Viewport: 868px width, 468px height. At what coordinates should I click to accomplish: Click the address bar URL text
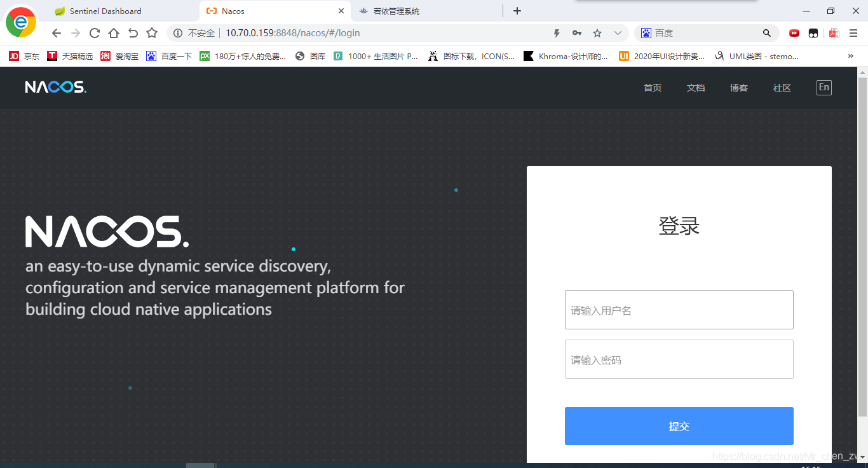coord(293,33)
